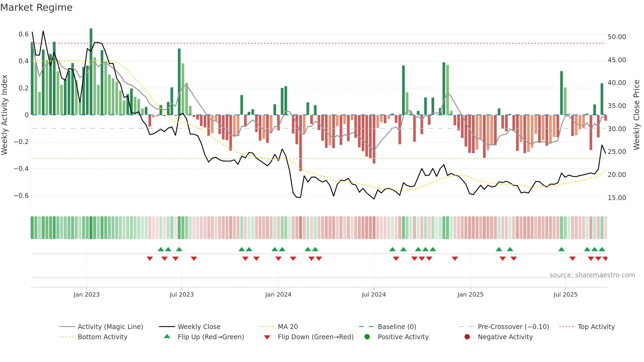
Task: Click the tallest green activity bar near Jan 2023
Action: click(x=91, y=72)
